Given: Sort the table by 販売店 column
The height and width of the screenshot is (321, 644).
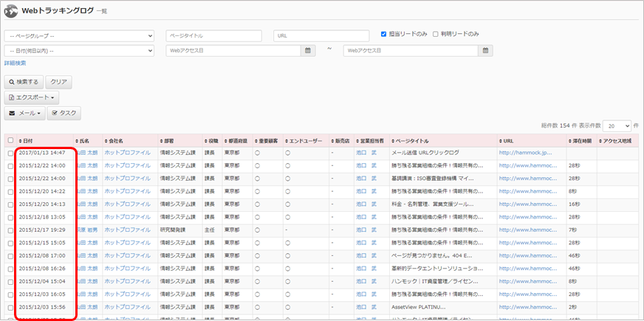Looking at the screenshot, I should click(x=340, y=141).
